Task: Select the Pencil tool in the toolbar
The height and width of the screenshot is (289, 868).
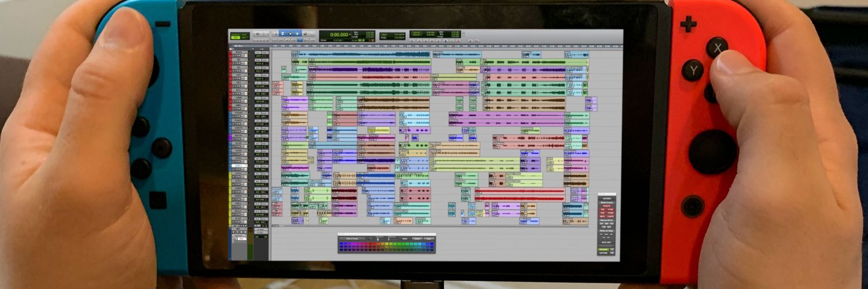Action: pyautogui.click(x=312, y=34)
